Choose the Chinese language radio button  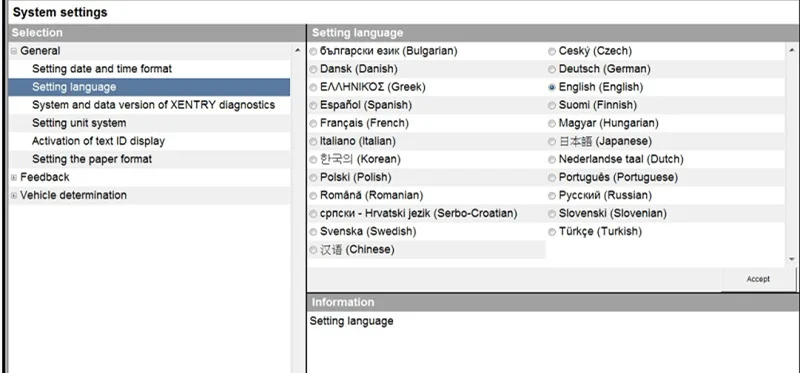(x=313, y=250)
